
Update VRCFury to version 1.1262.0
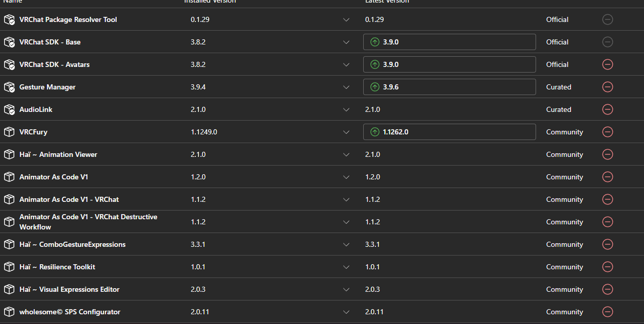coord(449,132)
